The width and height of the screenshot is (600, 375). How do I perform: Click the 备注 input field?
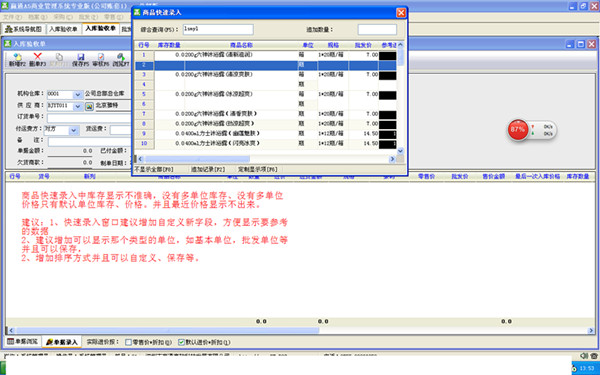click(x=89, y=142)
